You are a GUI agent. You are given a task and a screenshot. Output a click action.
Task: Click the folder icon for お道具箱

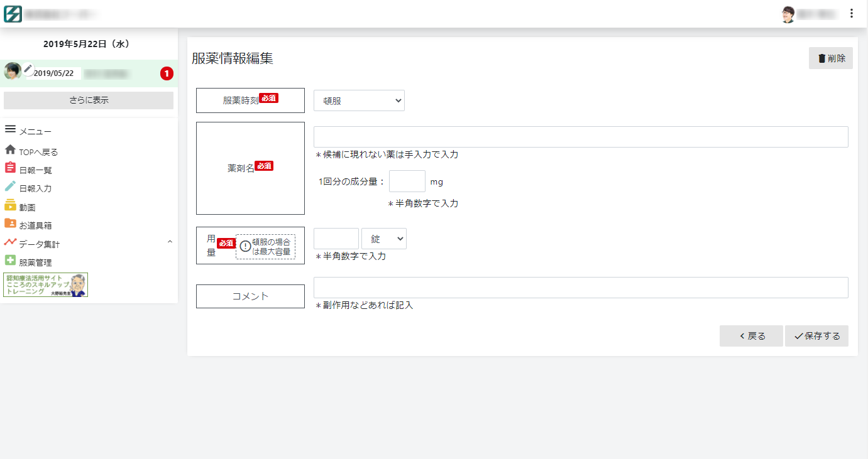tap(10, 224)
